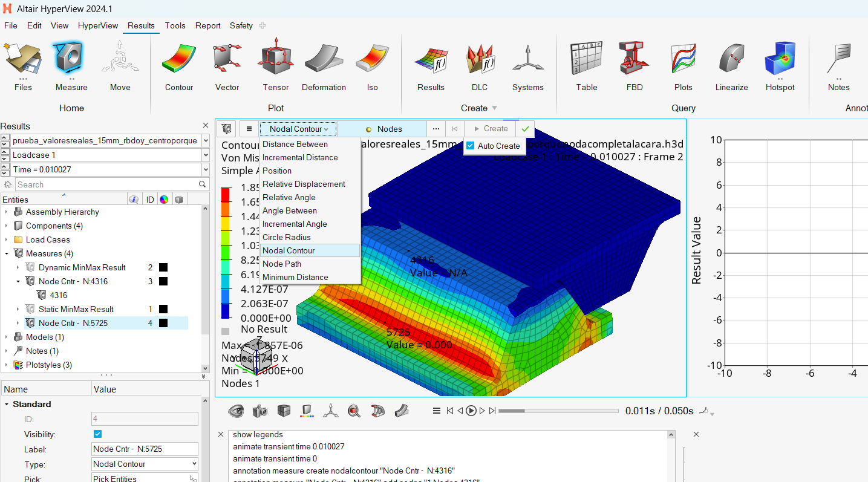
Task: Expand the Dynamic MinMax Result node
Action: pos(18,267)
